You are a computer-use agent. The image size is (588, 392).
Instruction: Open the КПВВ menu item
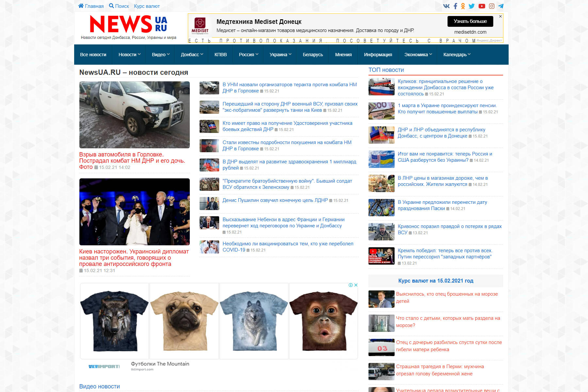tap(220, 55)
